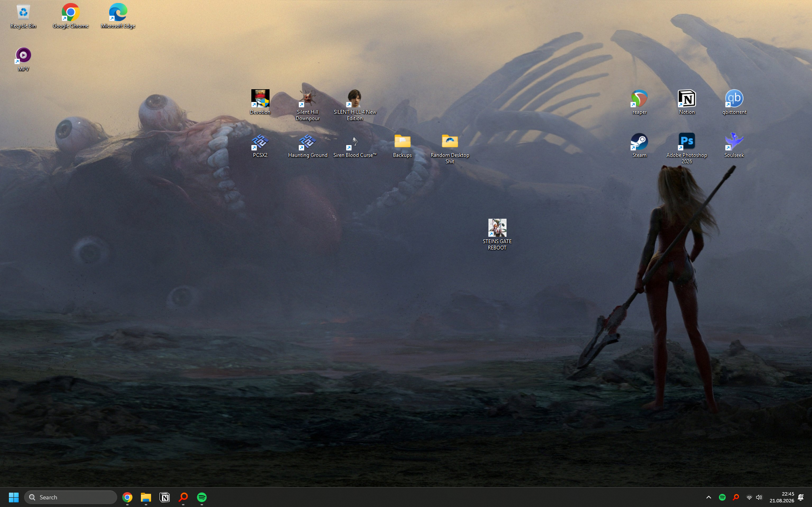Select the PCSX2 emulator shortcut
The width and height of the screenshot is (812, 507).
tap(260, 146)
